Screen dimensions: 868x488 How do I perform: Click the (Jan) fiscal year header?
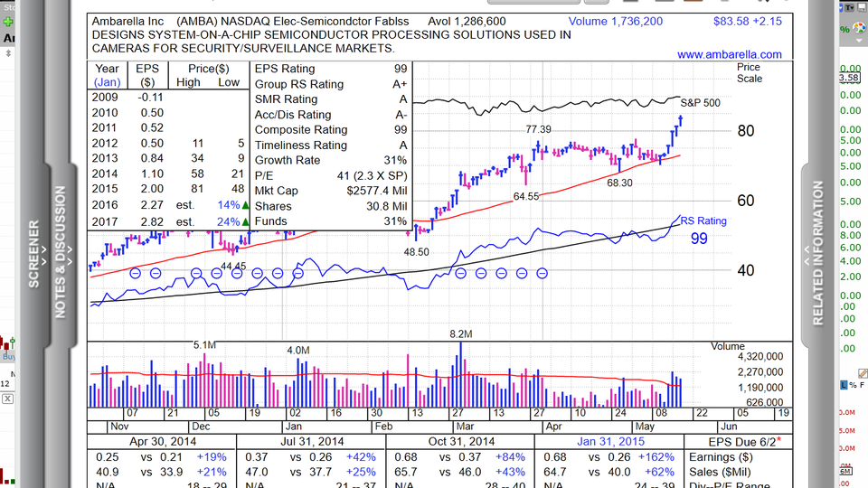pyautogui.click(x=107, y=82)
